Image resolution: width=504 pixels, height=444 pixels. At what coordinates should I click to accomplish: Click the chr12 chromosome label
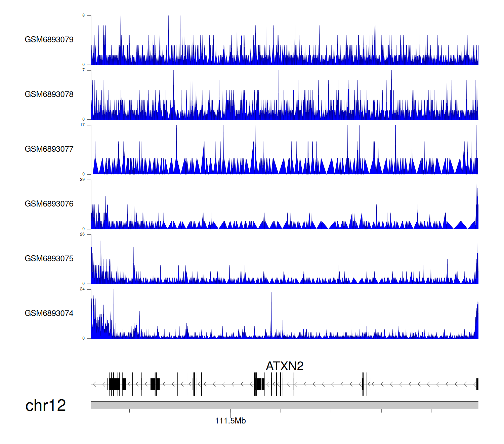[x=46, y=405]
